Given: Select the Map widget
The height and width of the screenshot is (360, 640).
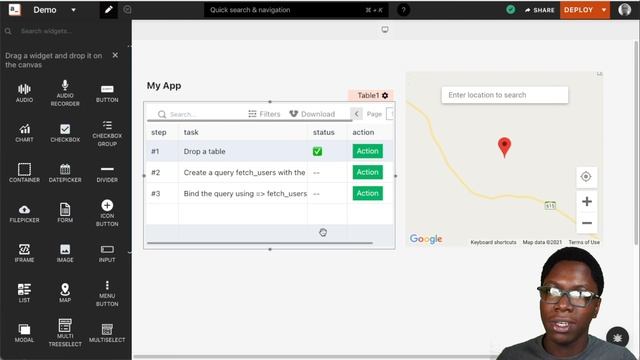Looking at the screenshot, I should (x=65, y=293).
